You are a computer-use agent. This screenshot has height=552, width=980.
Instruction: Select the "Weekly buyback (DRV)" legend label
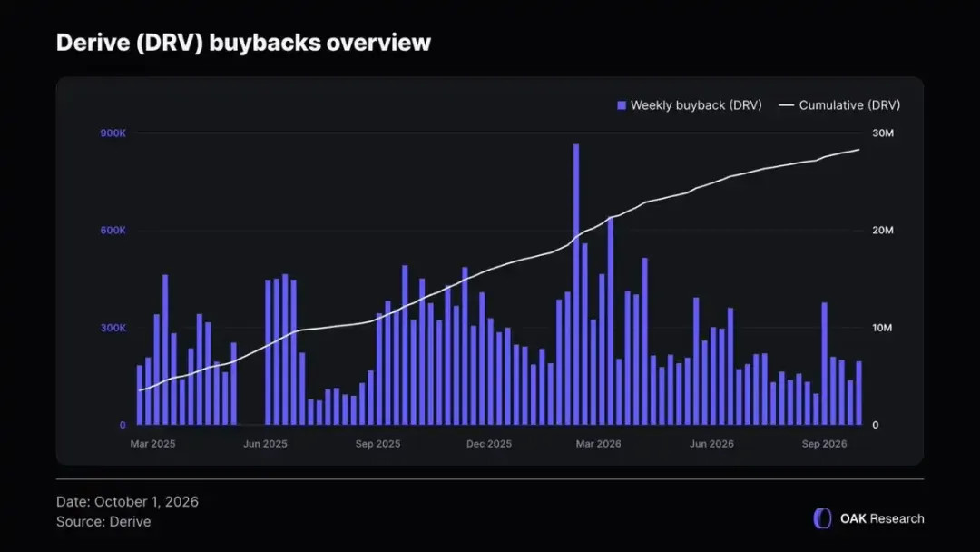coord(696,105)
